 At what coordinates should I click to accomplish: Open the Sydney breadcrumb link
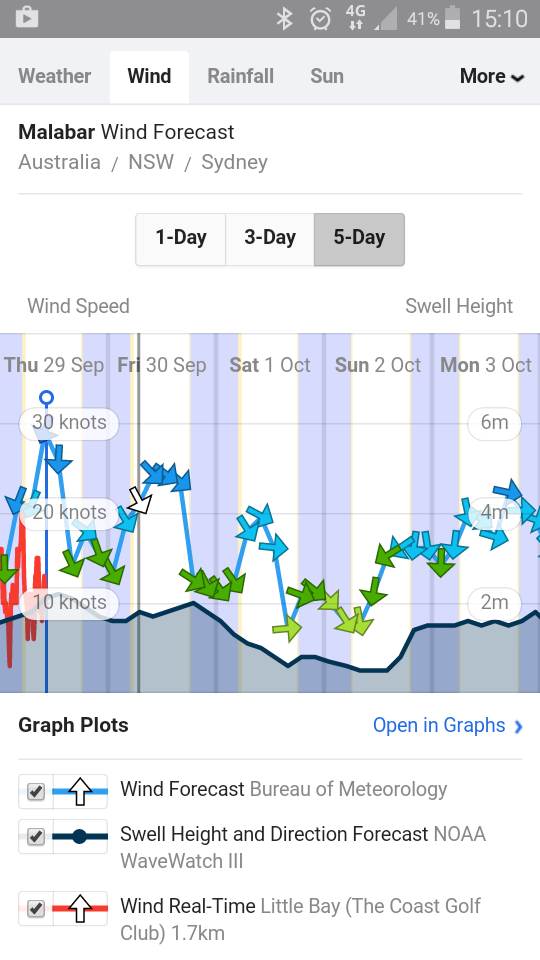click(x=234, y=162)
